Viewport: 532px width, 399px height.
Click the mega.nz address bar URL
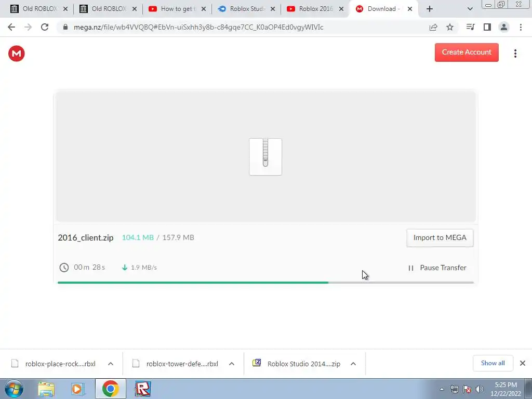tap(198, 27)
